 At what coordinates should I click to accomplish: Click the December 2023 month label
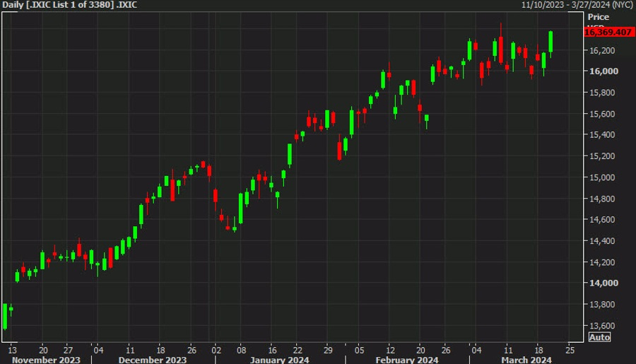click(153, 360)
